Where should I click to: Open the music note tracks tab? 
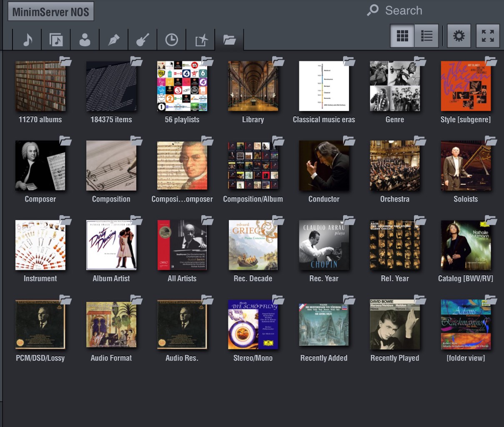coord(27,40)
